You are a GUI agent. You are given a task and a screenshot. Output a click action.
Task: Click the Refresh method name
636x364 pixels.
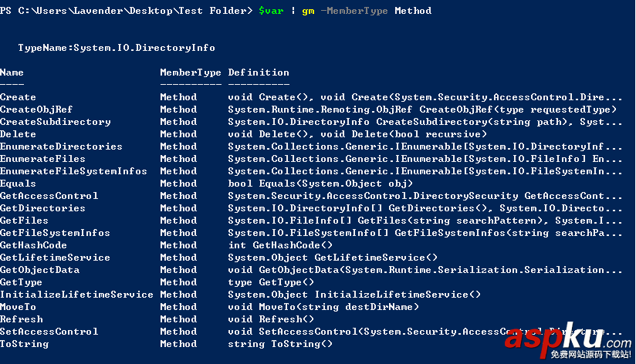point(21,319)
